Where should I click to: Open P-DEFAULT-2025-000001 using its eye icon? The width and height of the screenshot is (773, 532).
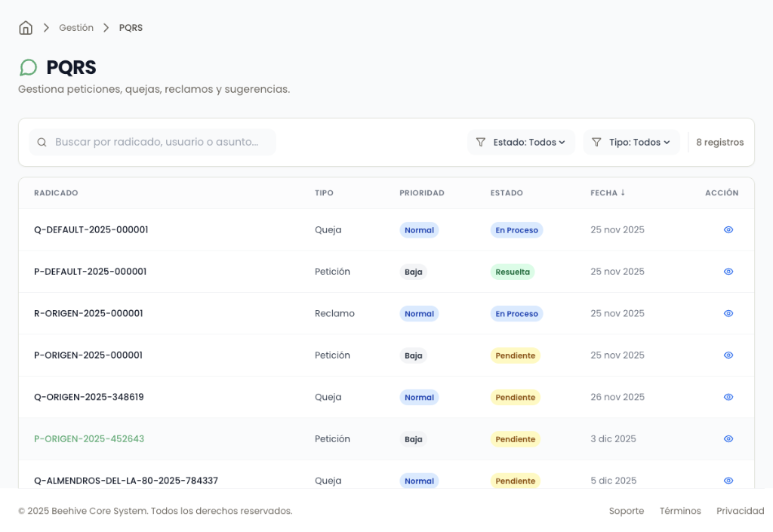(x=728, y=272)
